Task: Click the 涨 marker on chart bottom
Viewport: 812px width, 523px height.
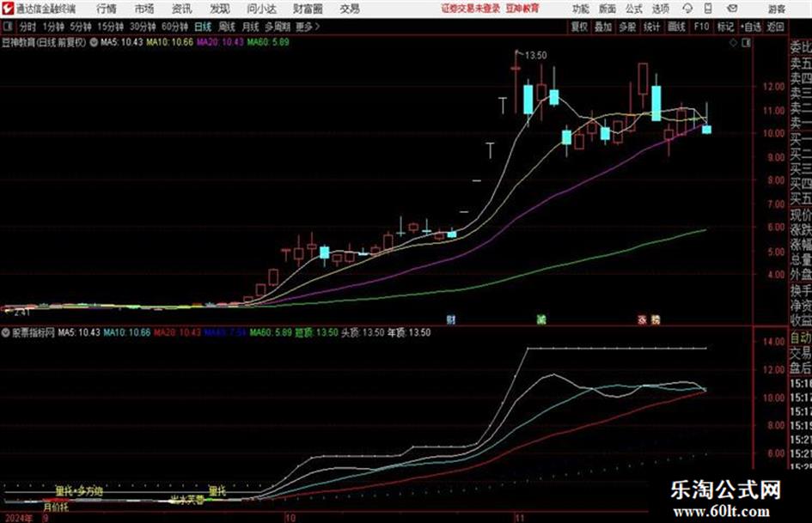Action: tap(643, 319)
